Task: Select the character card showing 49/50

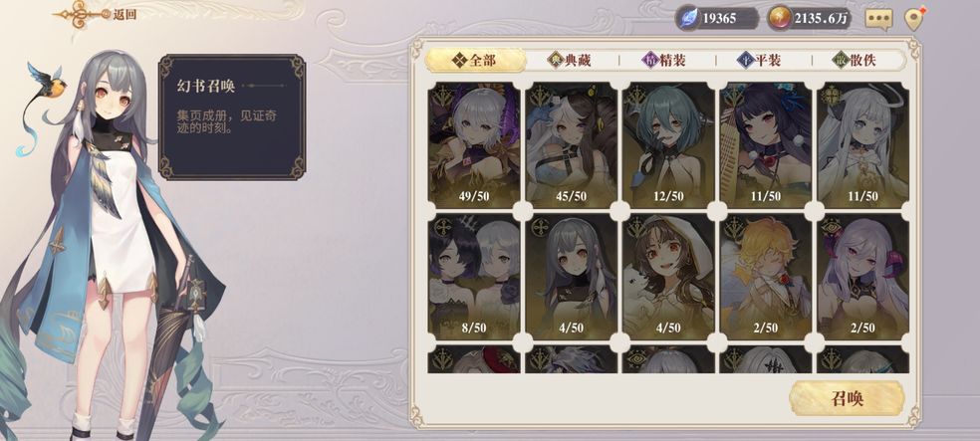Action: tap(474, 145)
